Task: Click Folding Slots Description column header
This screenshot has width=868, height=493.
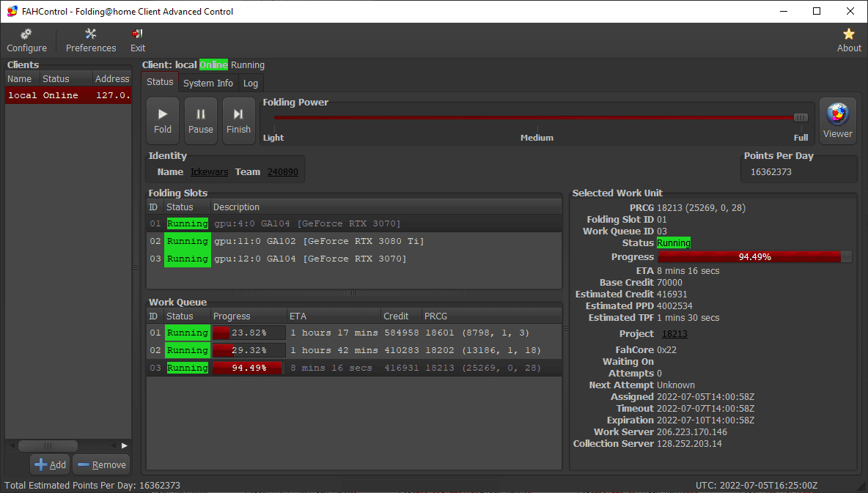Action: coord(386,207)
